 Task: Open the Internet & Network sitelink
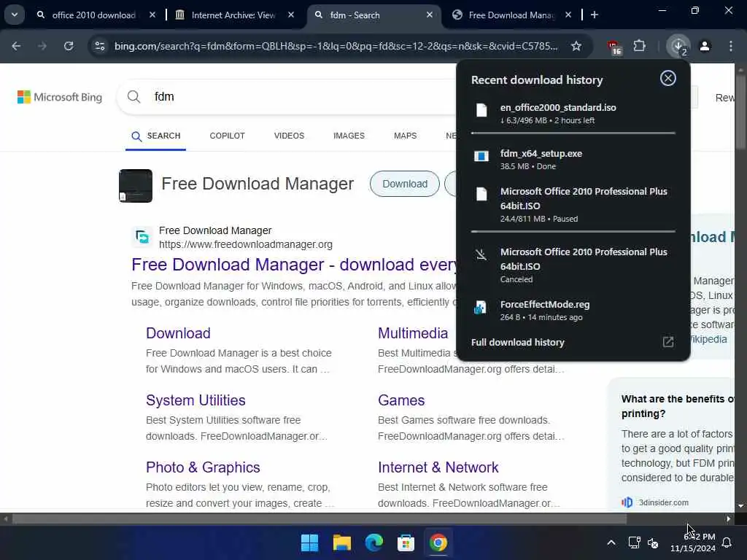pyautogui.click(x=438, y=467)
